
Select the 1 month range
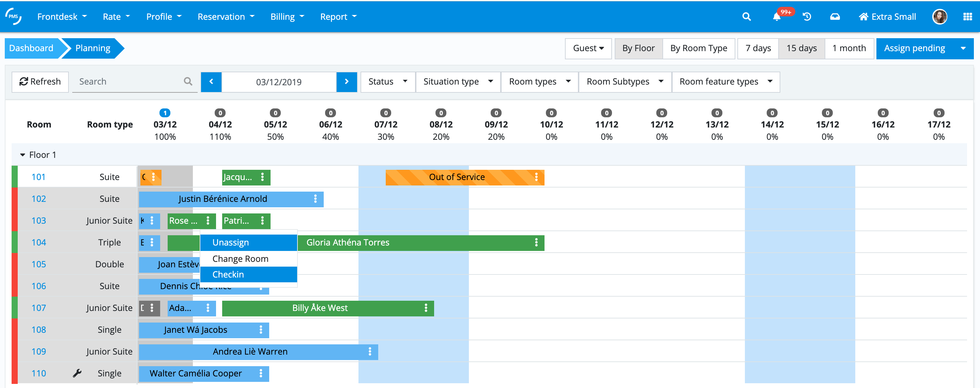pyautogui.click(x=849, y=48)
